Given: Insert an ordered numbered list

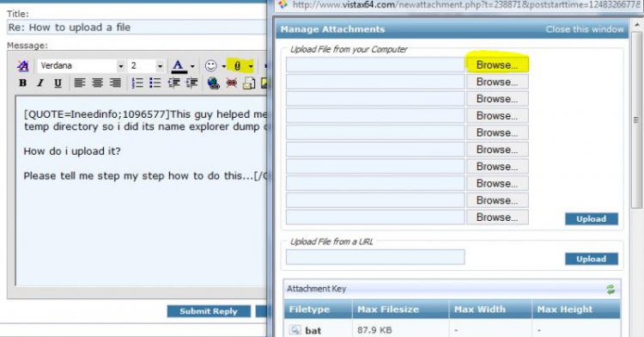Looking at the screenshot, I should tap(137, 83).
